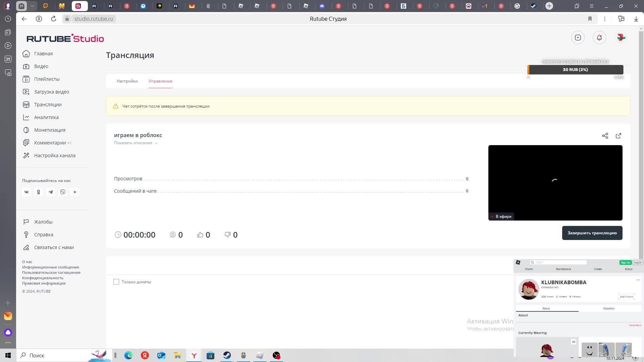Open the Windows Start menu

click(8, 355)
